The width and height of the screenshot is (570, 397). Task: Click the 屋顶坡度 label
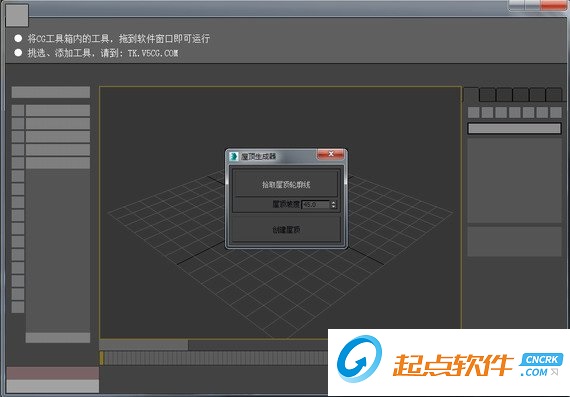(286, 204)
